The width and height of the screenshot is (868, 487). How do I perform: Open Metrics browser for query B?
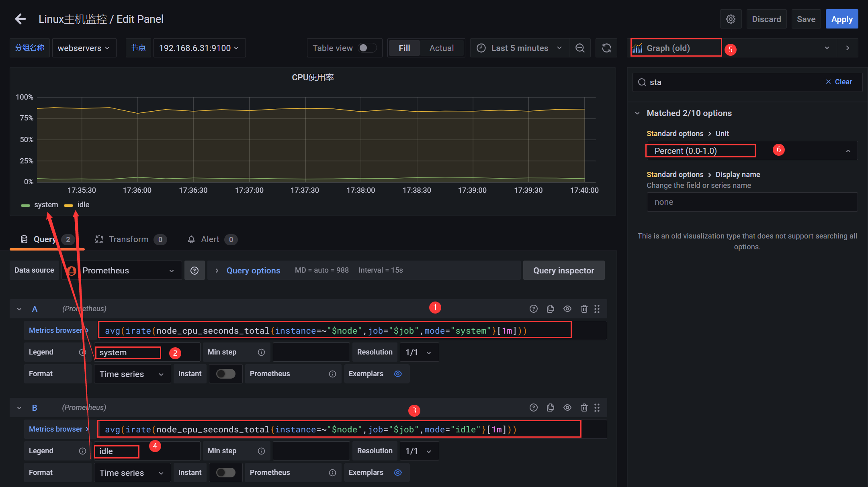59,429
